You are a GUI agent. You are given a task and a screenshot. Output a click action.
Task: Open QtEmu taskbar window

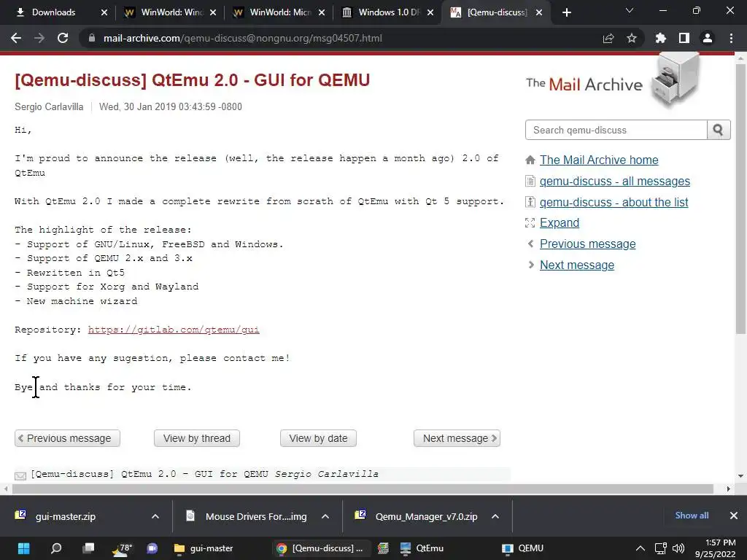[x=422, y=548]
